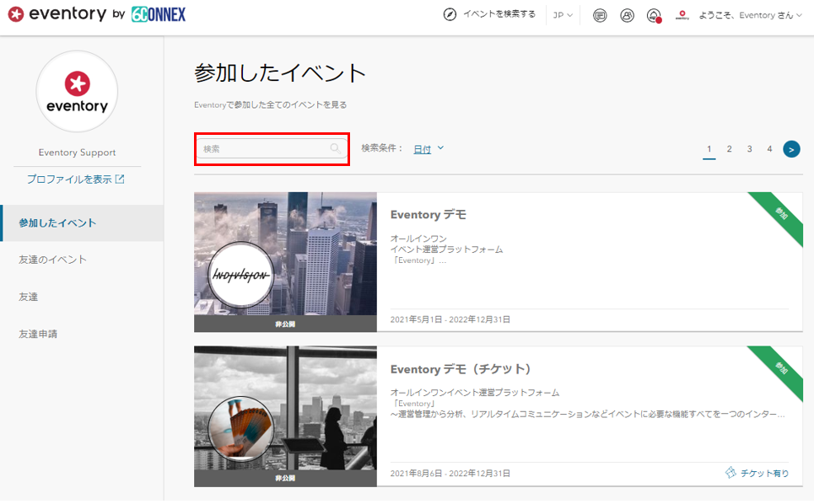This screenshot has height=504, width=814.
Task: Click the compass event search icon
Action: [x=450, y=14]
